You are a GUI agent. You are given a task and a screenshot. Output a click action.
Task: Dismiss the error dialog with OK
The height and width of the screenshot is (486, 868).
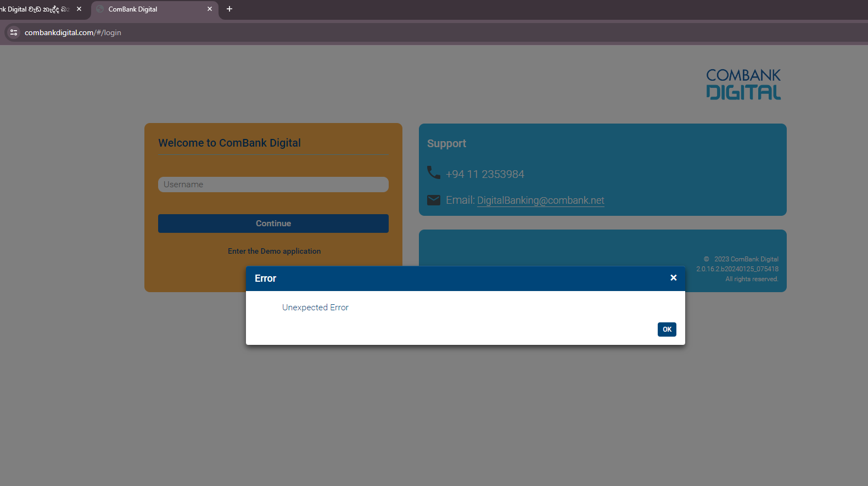667,329
